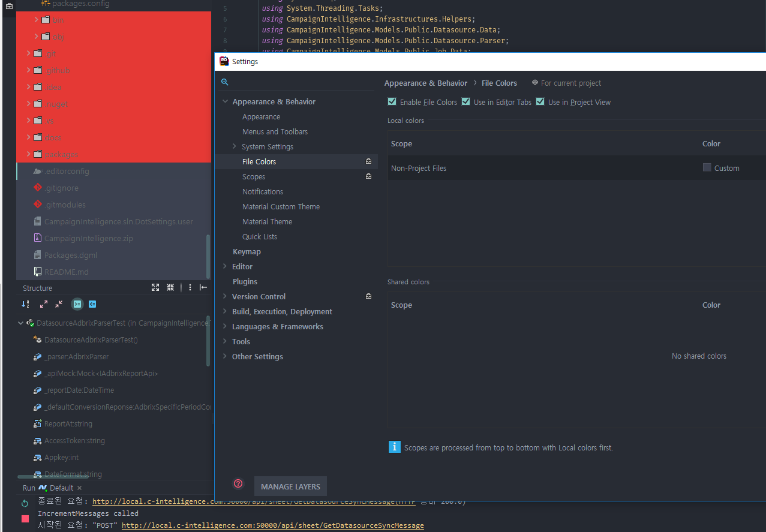Screen dimensions: 766x532
Task: Open Appearance settings page
Action: pos(261,116)
